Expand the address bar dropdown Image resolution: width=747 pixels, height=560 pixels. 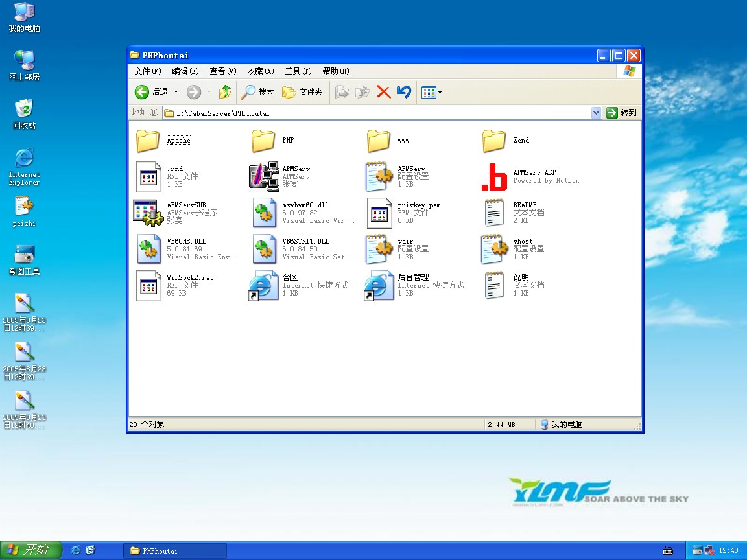pos(597,113)
